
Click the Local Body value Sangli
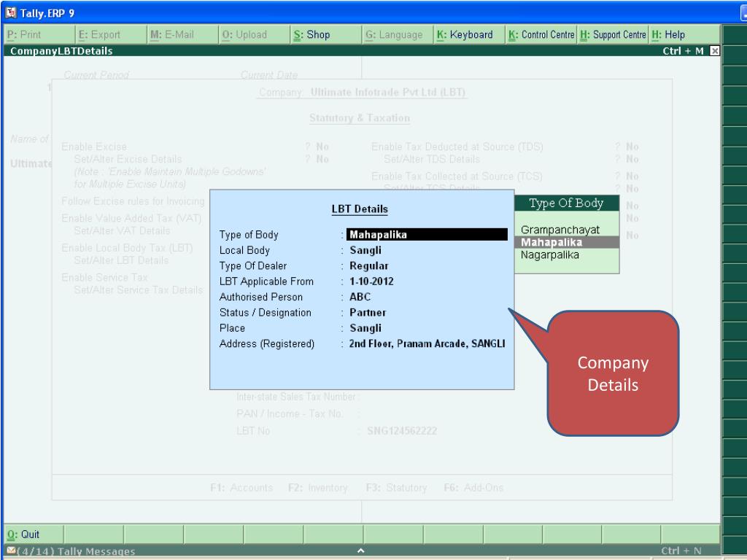(x=365, y=250)
